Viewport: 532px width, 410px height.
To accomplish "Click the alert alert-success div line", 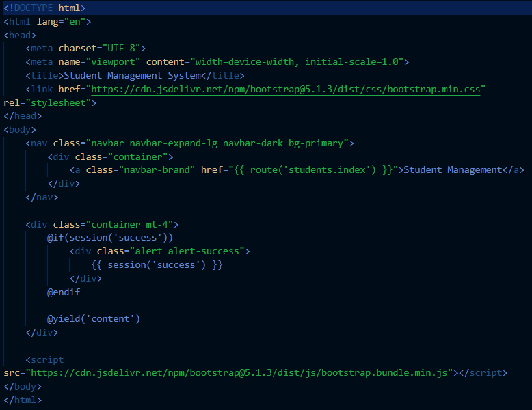I will [x=159, y=251].
